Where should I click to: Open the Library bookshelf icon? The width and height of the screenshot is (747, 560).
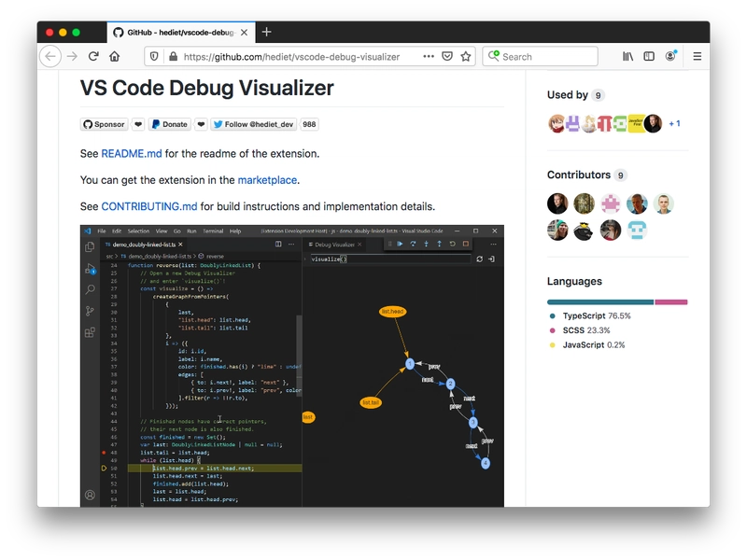click(x=627, y=57)
